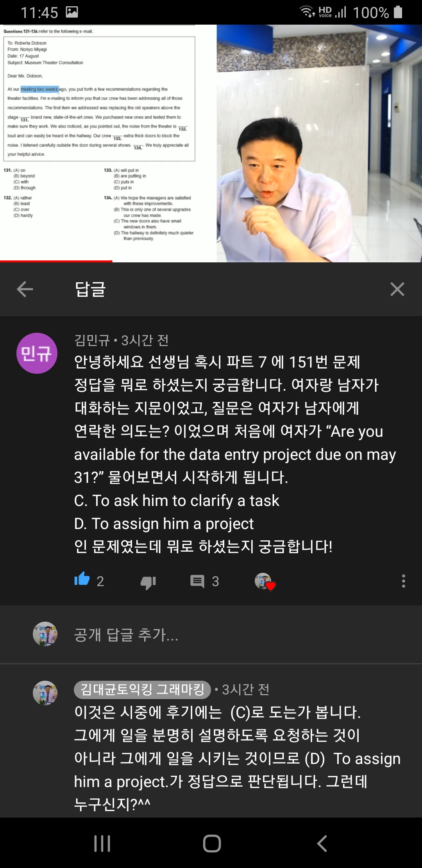
Task: Tap the screenshot notification icon in status bar
Action: point(72,12)
